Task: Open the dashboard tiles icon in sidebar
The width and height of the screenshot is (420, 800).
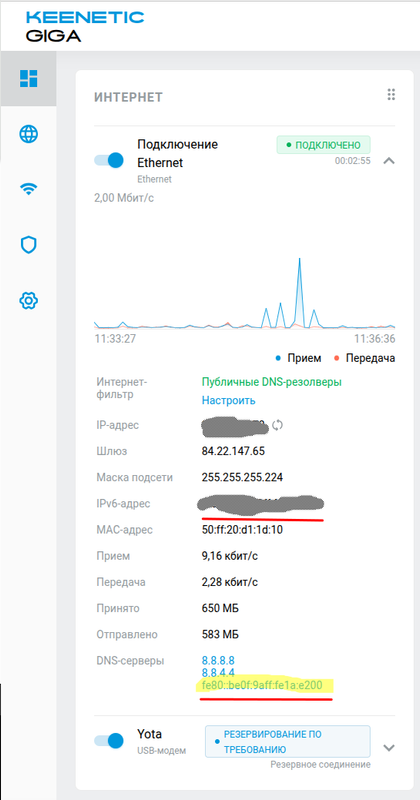Action: click(x=29, y=78)
